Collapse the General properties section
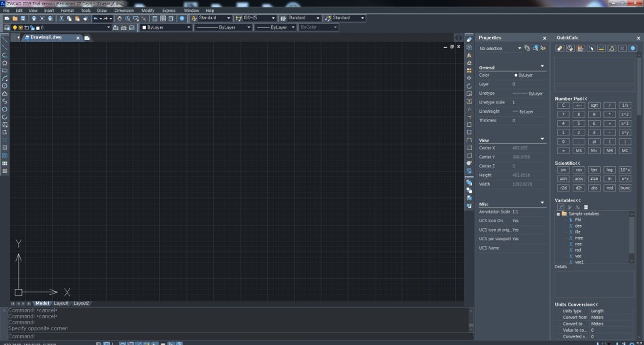644x345 pixels. [542, 66]
